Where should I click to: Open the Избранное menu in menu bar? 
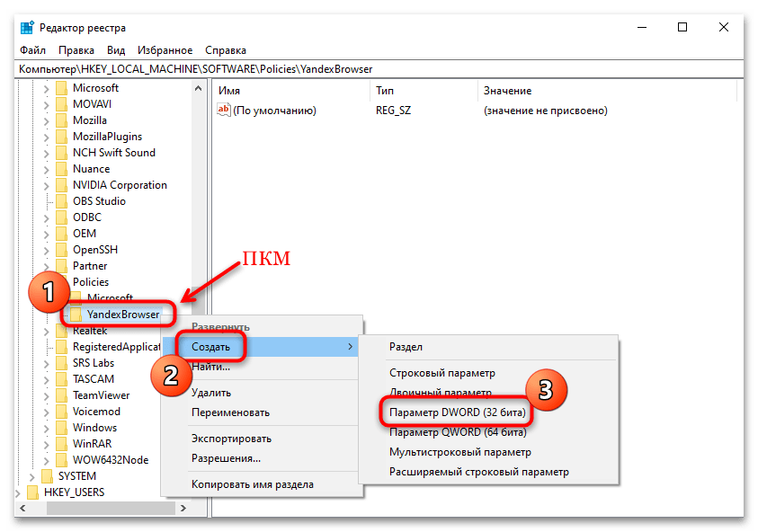pos(165,50)
